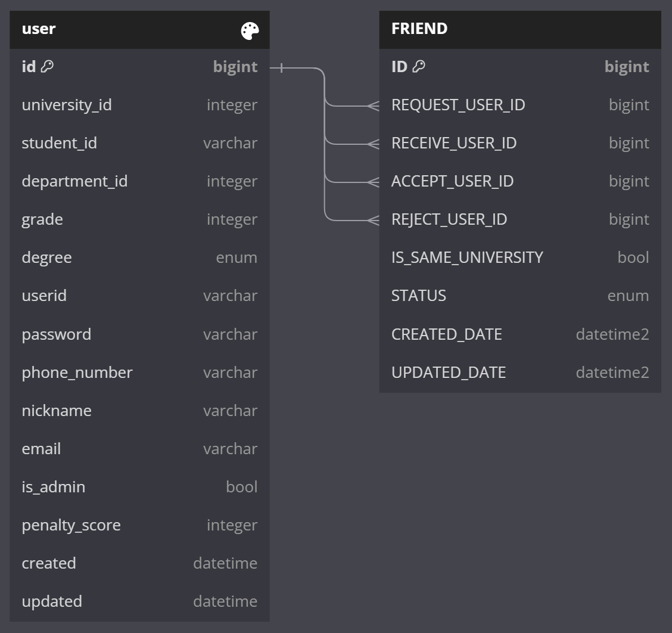This screenshot has height=633, width=672.
Task: Select the user table header
Action: (x=119, y=29)
